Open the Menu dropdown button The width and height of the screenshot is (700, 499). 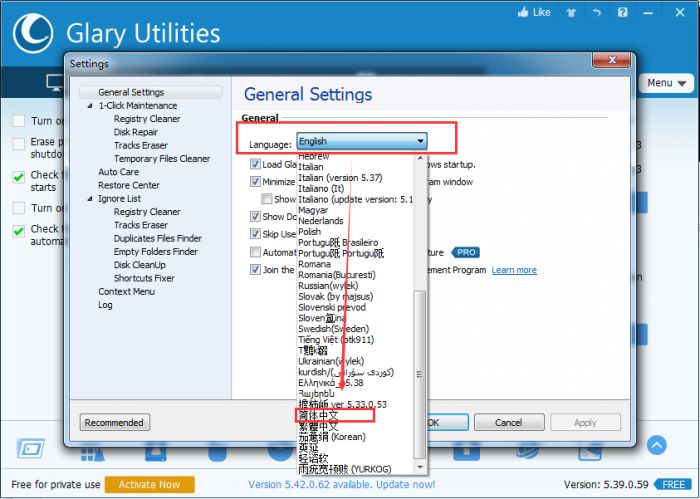[x=664, y=83]
